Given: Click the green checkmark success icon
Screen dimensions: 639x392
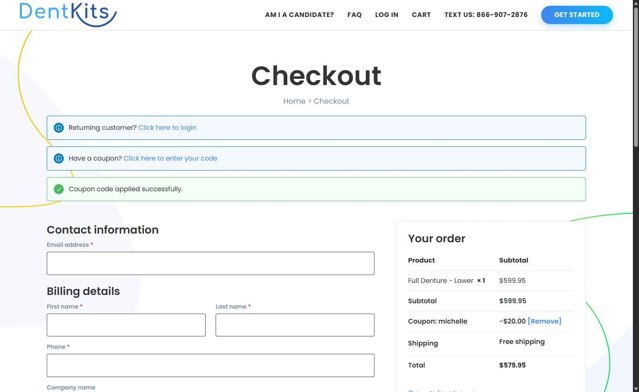Looking at the screenshot, I should pyautogui.click(x=59, y=189).
